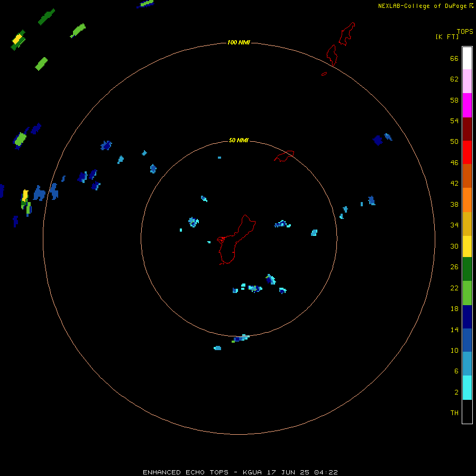The image size is (476, 476).
Task: Click the light green swatch between 18 and 22
Action: 467,293
